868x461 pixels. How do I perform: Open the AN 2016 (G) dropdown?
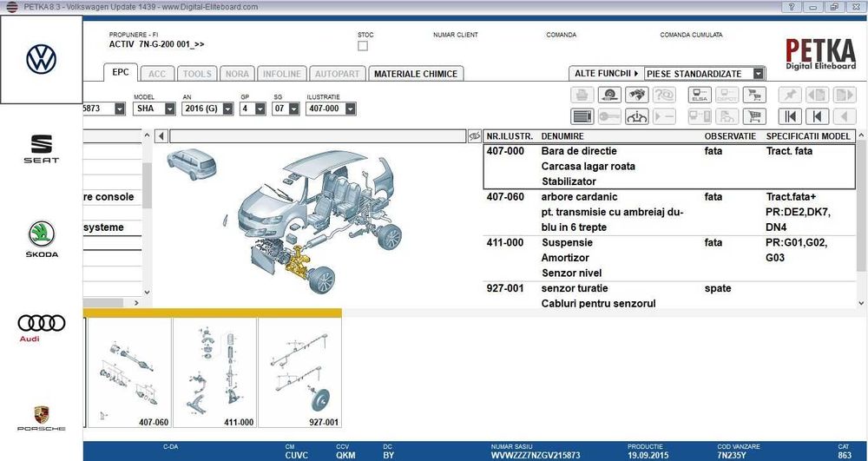[227, 109]
